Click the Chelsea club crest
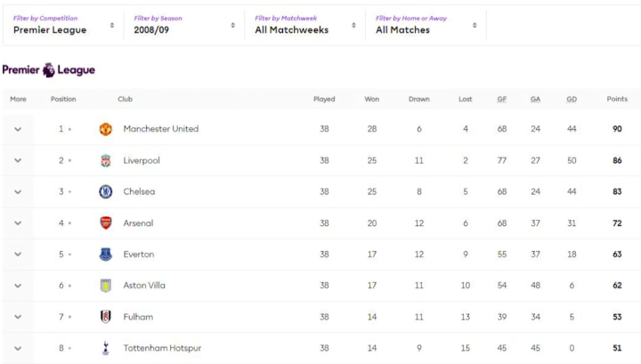The height and width of the screenshot is (364, 641). [106, 191]
